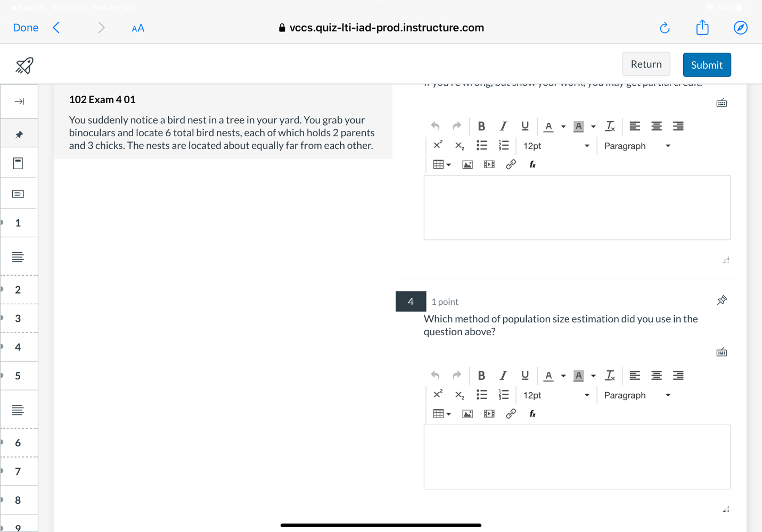The width and height of the screenshot is (762, 532).
Task: Go to question 2 in sidebar
Action: pos(18,290)
